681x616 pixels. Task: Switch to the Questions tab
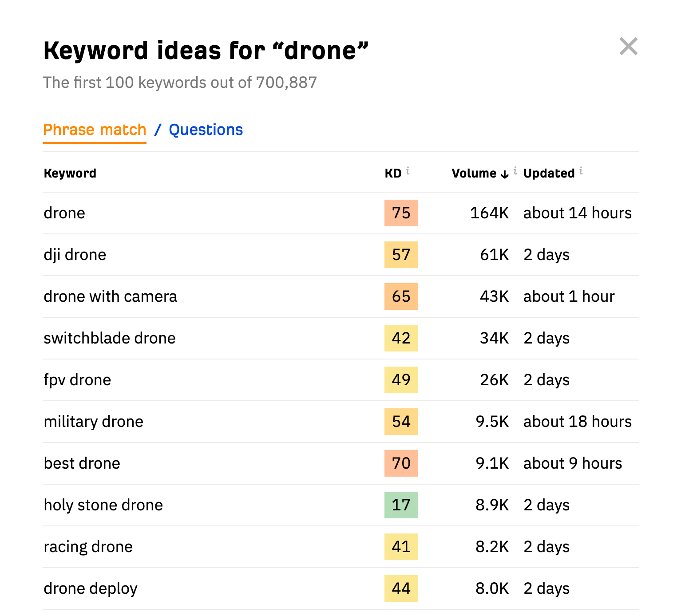206,130
